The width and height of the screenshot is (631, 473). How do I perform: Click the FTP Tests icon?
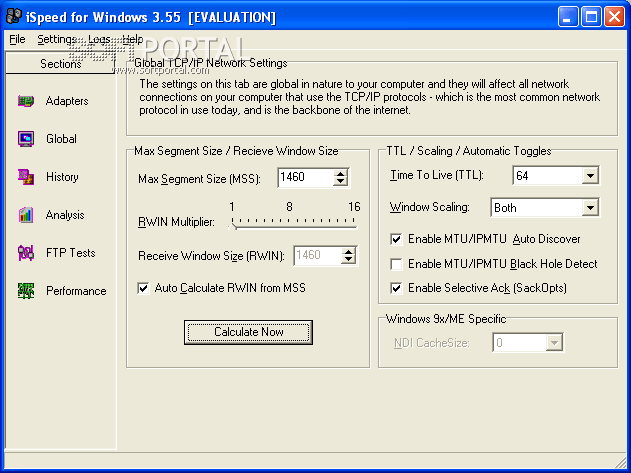coord(26,253)
